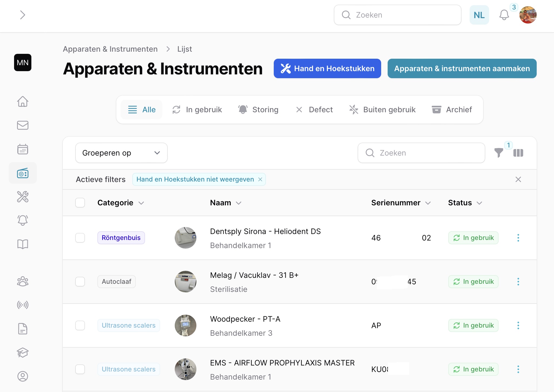
Task: Open the user profile avatar menu
Action: tap(528, 15)
